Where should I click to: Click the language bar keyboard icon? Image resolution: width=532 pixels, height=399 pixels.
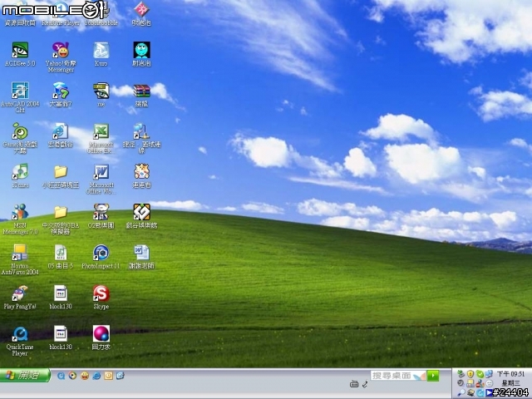click(354, 384)
